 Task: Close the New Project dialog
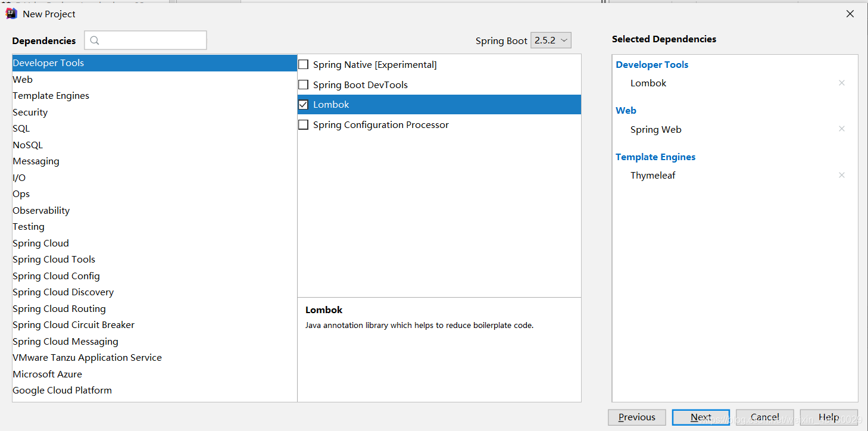[x=850, y=14]
